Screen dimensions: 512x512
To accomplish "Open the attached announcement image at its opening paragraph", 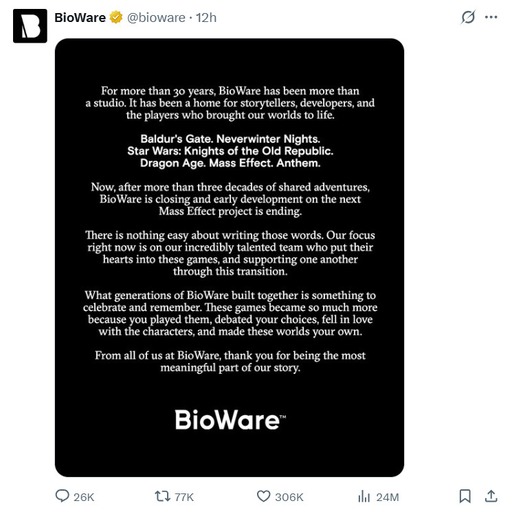I will (230, 103).
